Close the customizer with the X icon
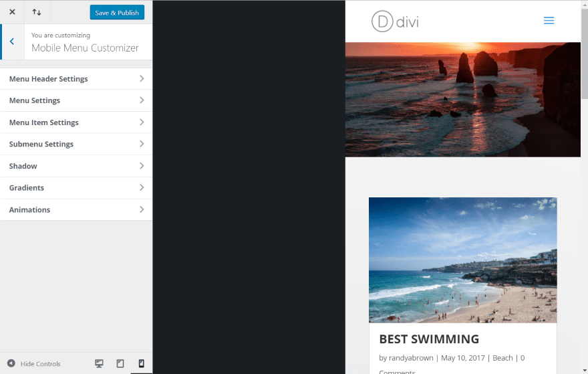The height and width of the screenshot is (374, 588). coord(13,12)
